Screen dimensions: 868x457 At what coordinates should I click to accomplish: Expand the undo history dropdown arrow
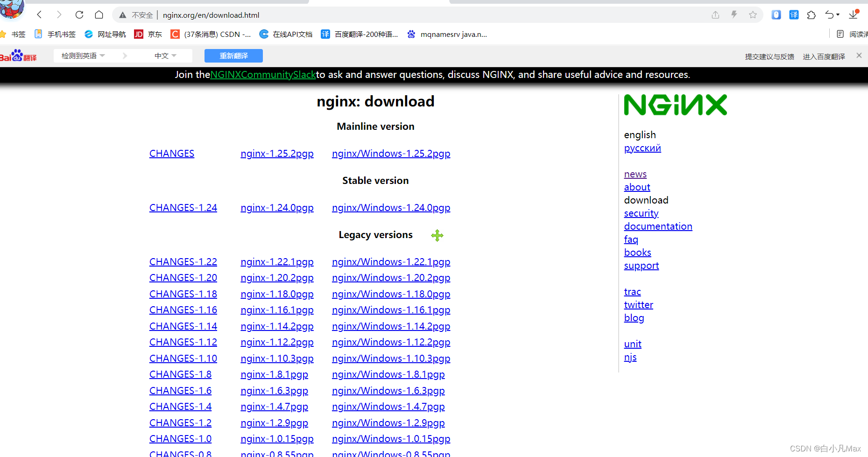[x=838, y=14]
